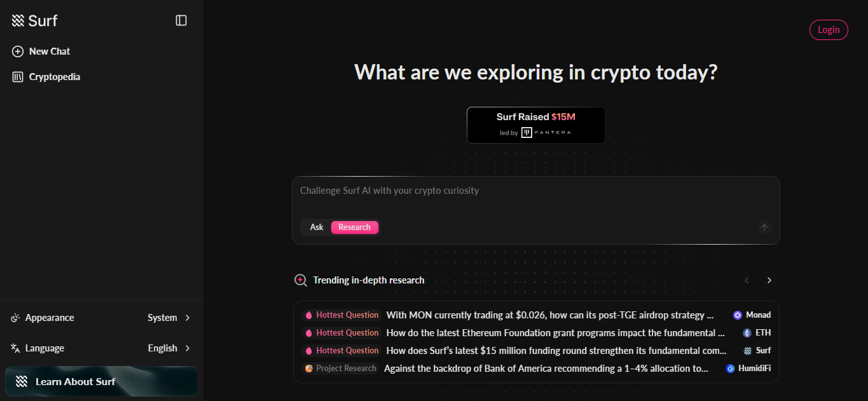
Task: Switch to Ask mode
Action: tap(317, 228)
